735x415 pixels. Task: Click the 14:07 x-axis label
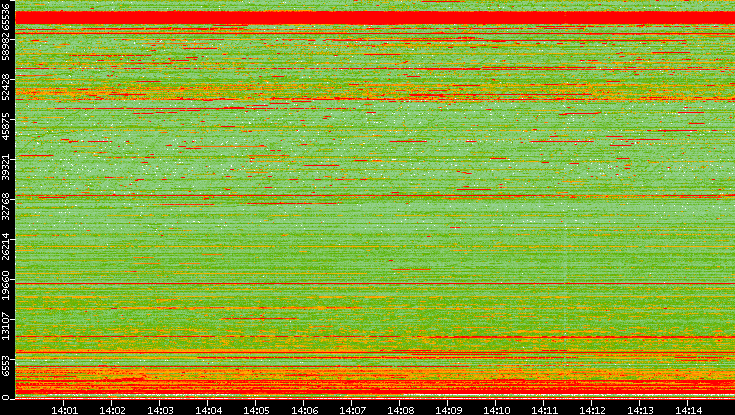(x=352, y=410)
